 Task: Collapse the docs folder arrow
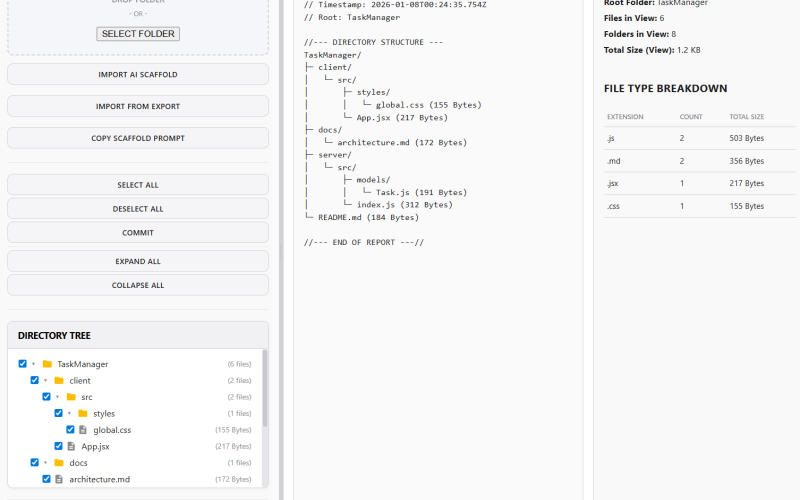pos(45,462)
